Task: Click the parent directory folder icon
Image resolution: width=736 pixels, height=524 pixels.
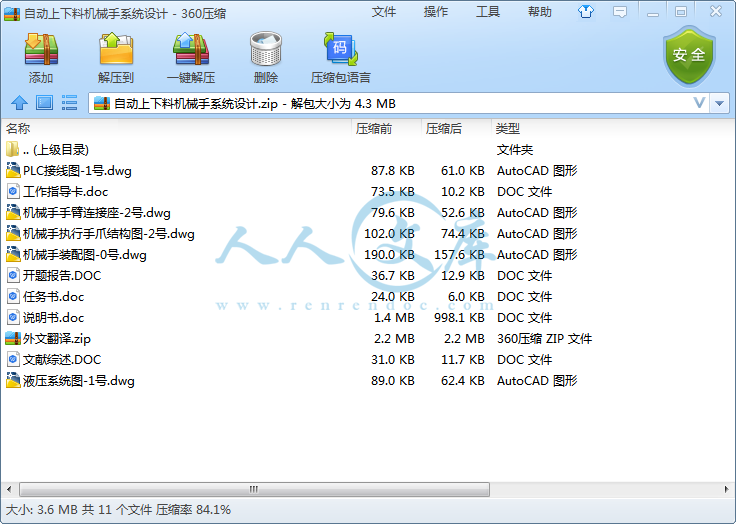Action: [13, 149]
